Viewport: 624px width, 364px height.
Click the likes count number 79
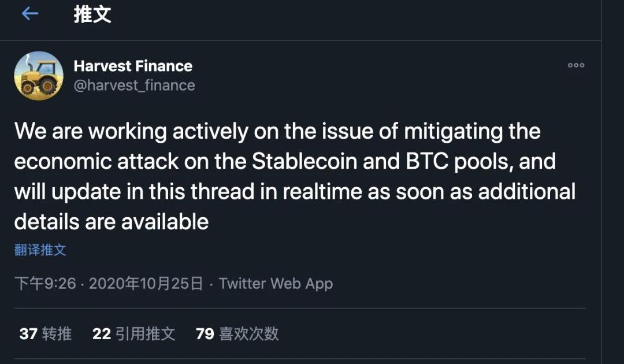pyautogui.click(x=205, y=334)
